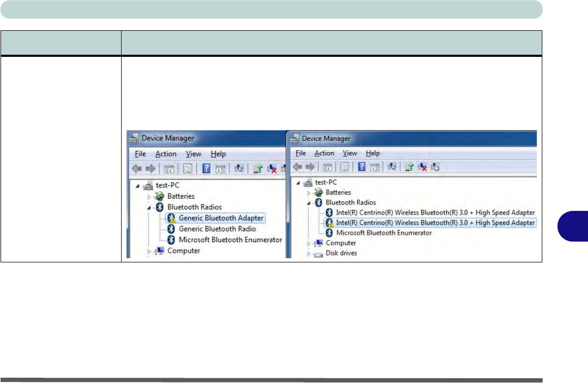Click Forward arrow in the left Device Manager toolbar

pyautogui.click(x=151, y=168)
